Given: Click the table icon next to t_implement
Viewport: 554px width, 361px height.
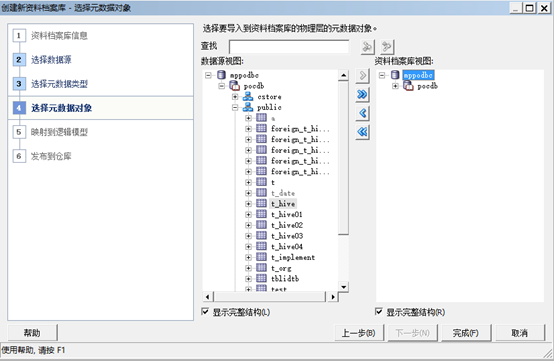Looking at the screenshot, I should click(261, 257).
